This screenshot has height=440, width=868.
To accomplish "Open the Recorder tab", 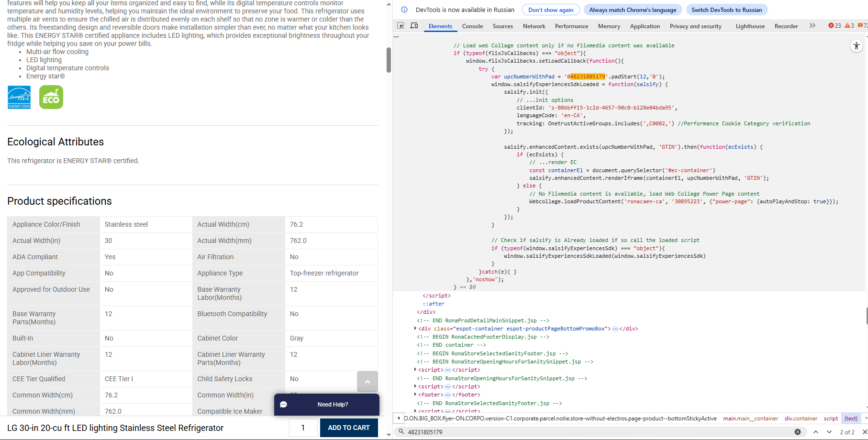I will (786, 26).
